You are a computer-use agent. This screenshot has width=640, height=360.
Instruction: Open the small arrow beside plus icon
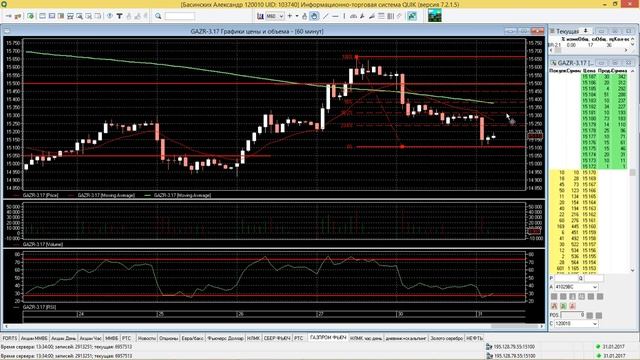(x=297, y=16)
